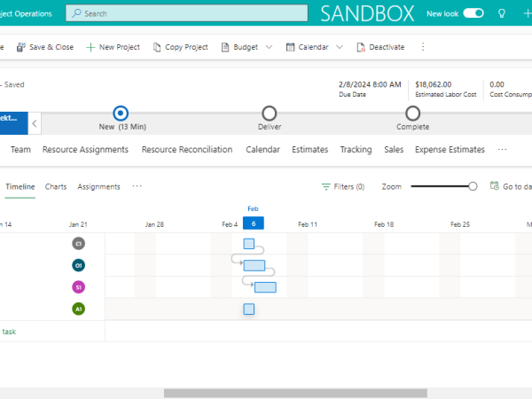This screenshot has width=532, height=399.
Task: Open the vertical ellipsis overflow menu
Action: click(x=423, y=47)
